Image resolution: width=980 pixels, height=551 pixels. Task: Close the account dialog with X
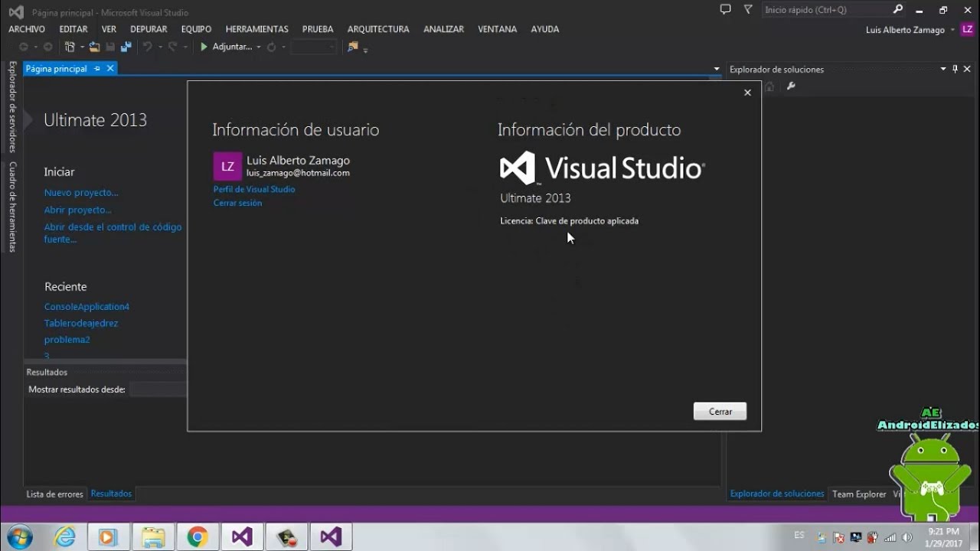tap(747, 93)
